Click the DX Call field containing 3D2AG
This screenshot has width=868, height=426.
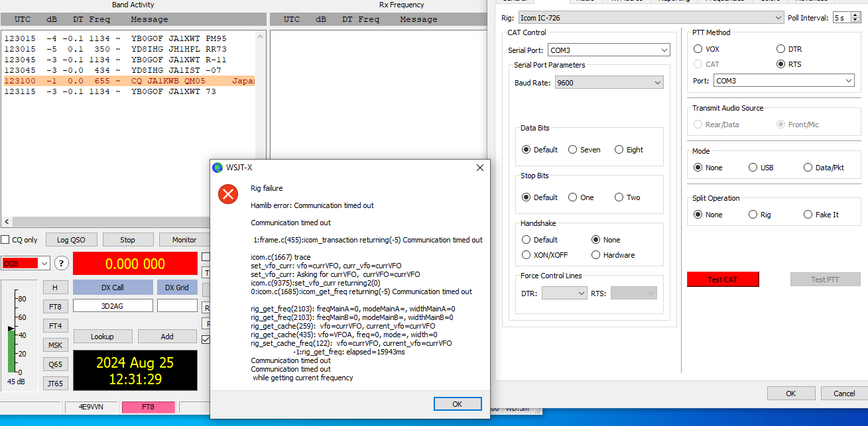click(113, 305)
